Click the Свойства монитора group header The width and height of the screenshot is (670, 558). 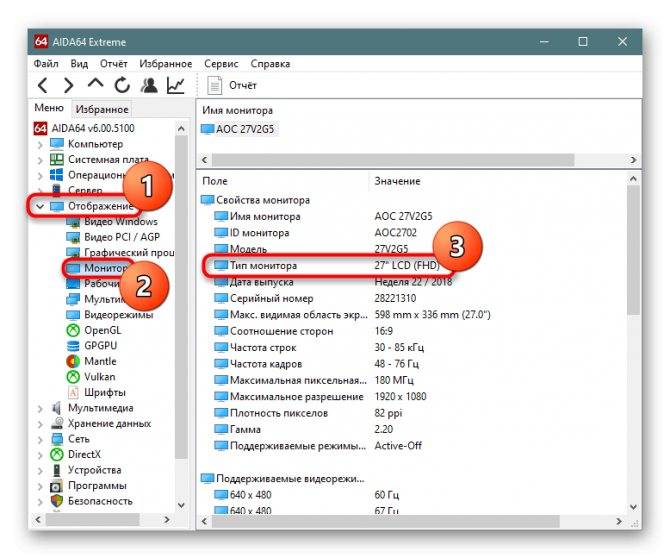click(x=256, y=200)
